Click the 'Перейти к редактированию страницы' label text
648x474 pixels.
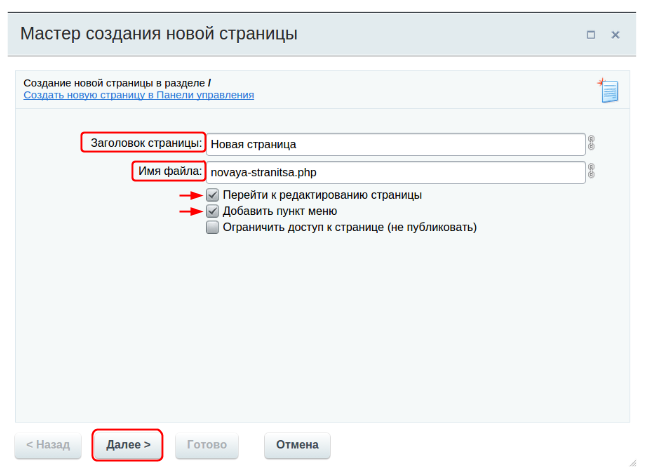[321, 195]
